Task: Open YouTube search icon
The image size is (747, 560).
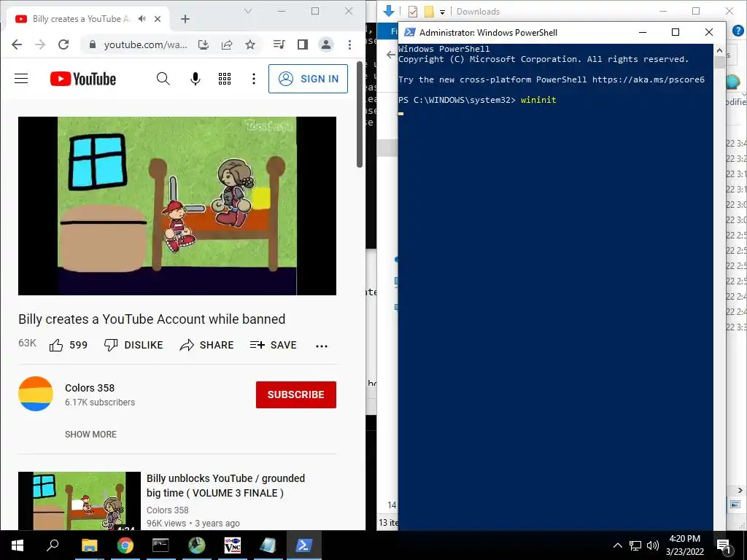Action: [163, 79]
